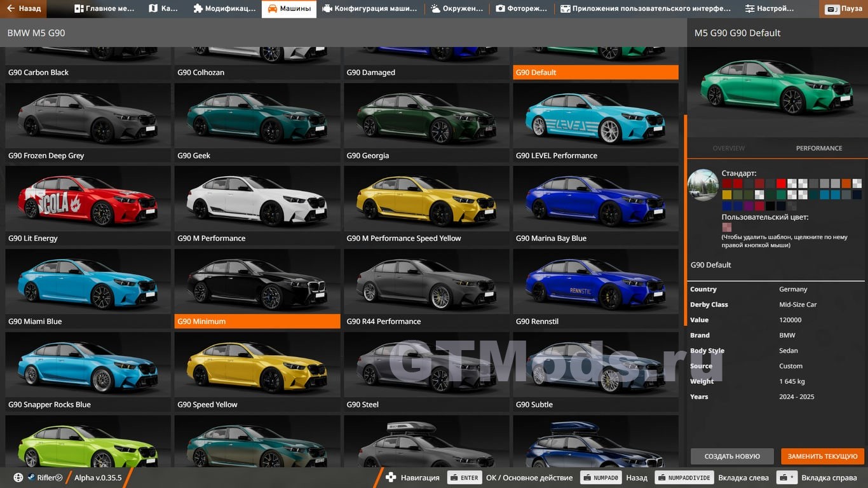
Task: Select the black G90 Minimum configuration
Action: click(x=257, y=289)
